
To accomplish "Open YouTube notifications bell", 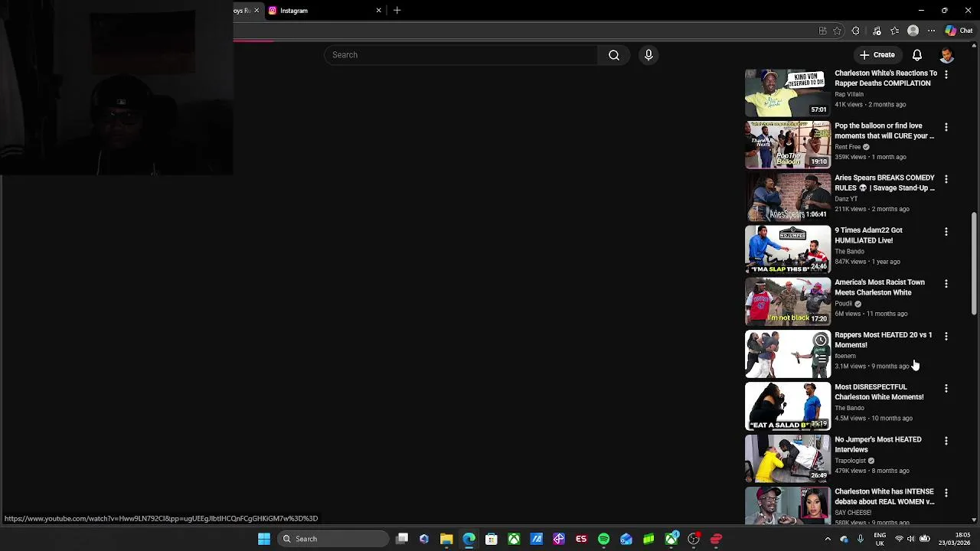I will (917, 55).
